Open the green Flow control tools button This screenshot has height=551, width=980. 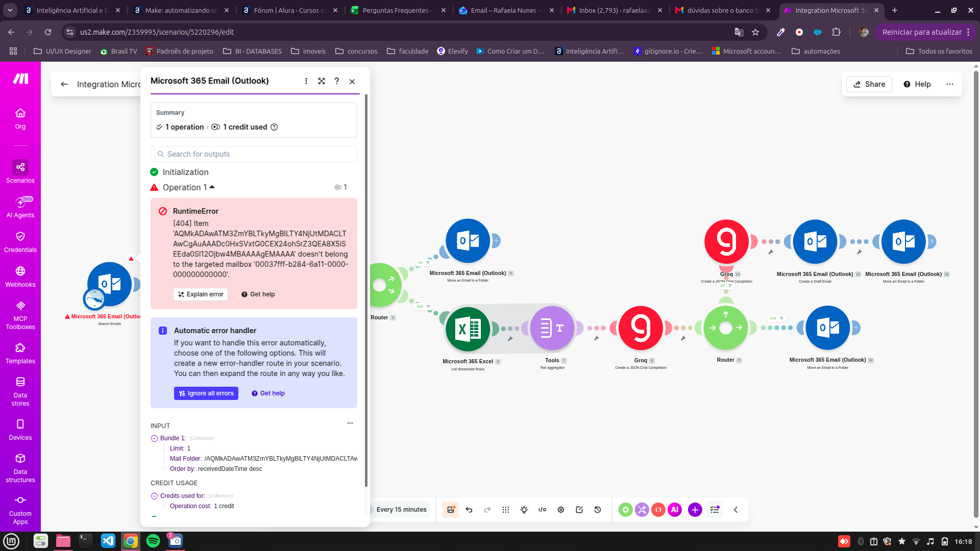point(626,510)
